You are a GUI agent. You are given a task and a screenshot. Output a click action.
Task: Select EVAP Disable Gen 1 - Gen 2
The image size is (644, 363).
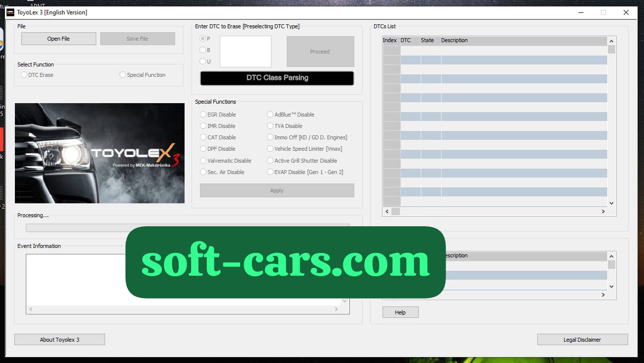305,172
